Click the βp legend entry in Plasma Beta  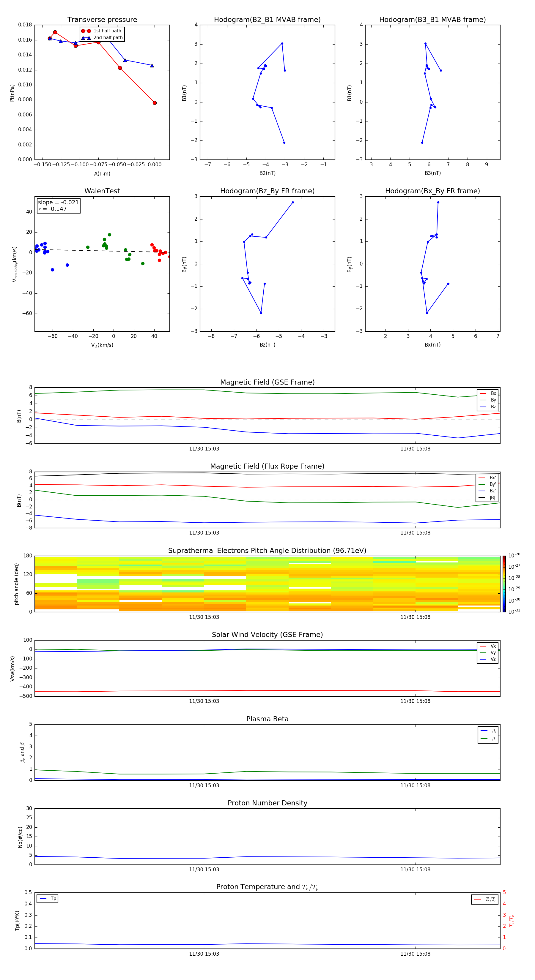(488, 731)
